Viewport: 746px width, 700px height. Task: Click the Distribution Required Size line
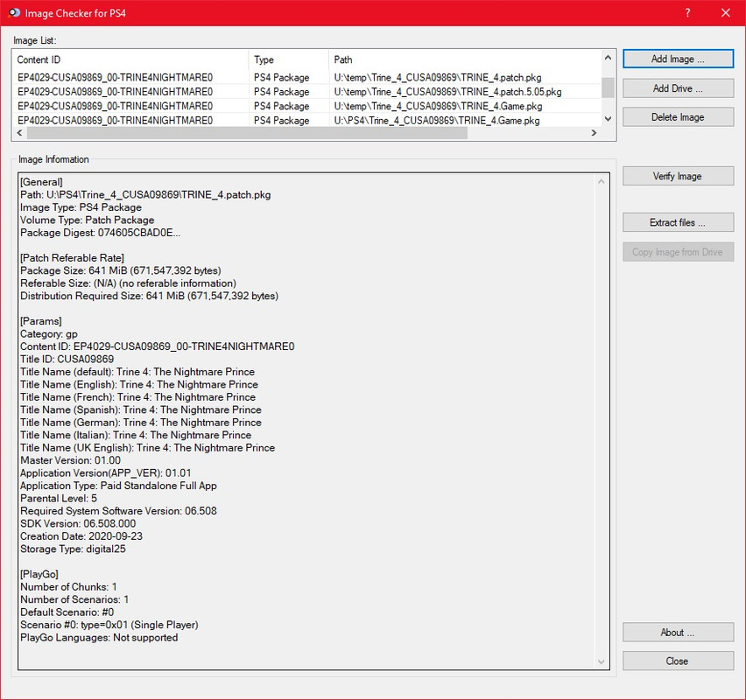pos(150,297)
